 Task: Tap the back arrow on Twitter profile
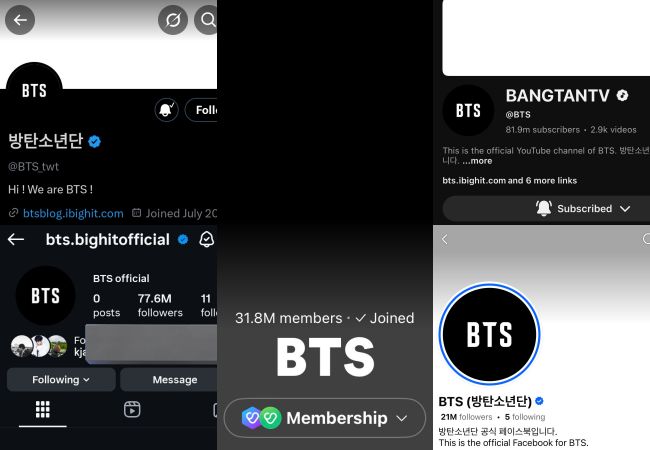click(x=20, y=20)
